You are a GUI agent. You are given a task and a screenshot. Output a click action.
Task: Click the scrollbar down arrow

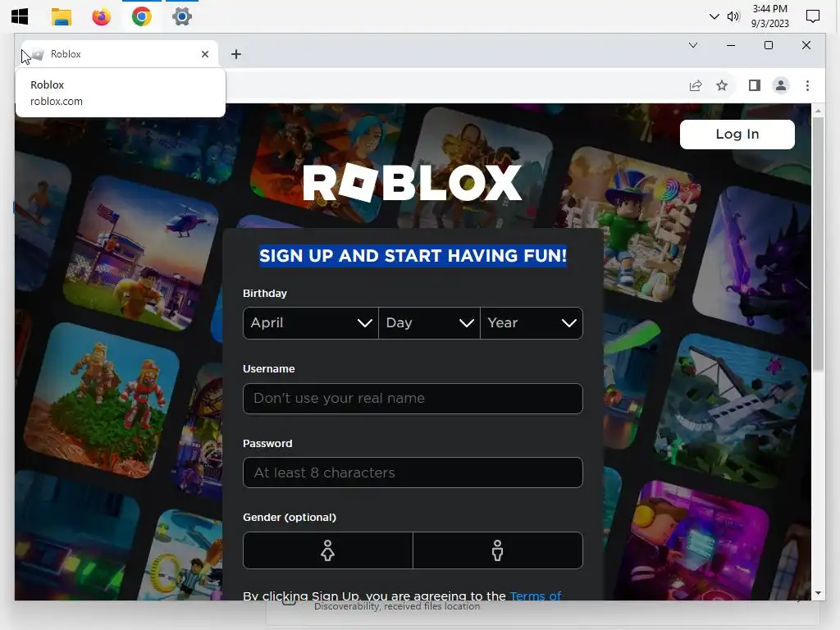tap(818, 593)
